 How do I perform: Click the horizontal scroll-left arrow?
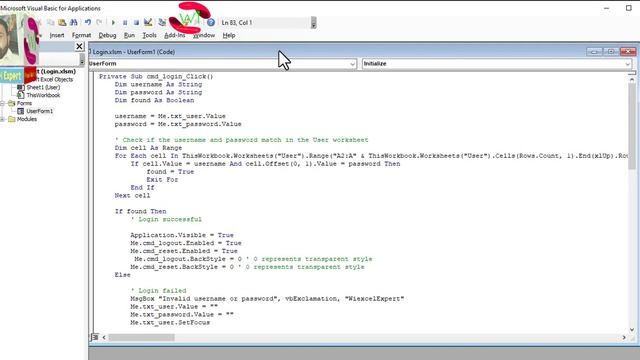coord(104,338)
